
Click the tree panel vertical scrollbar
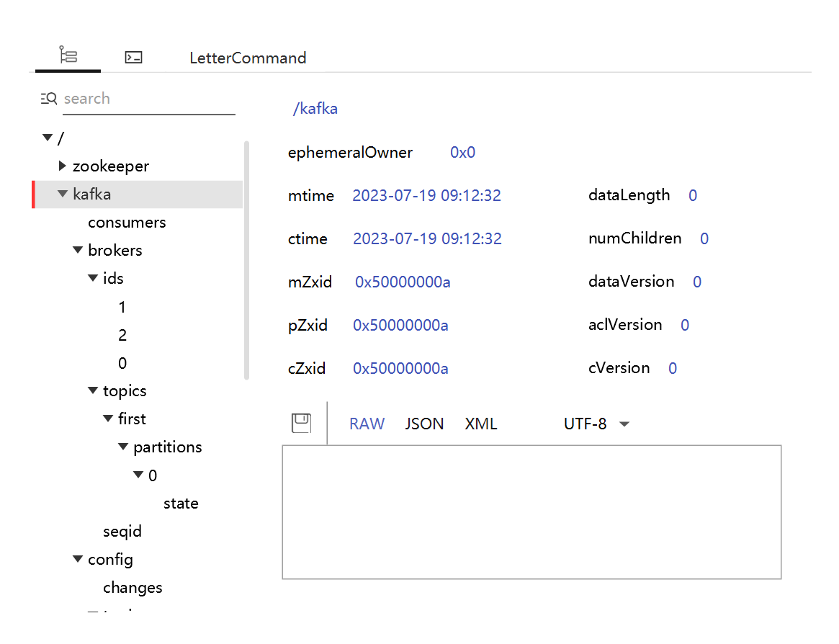246,260
